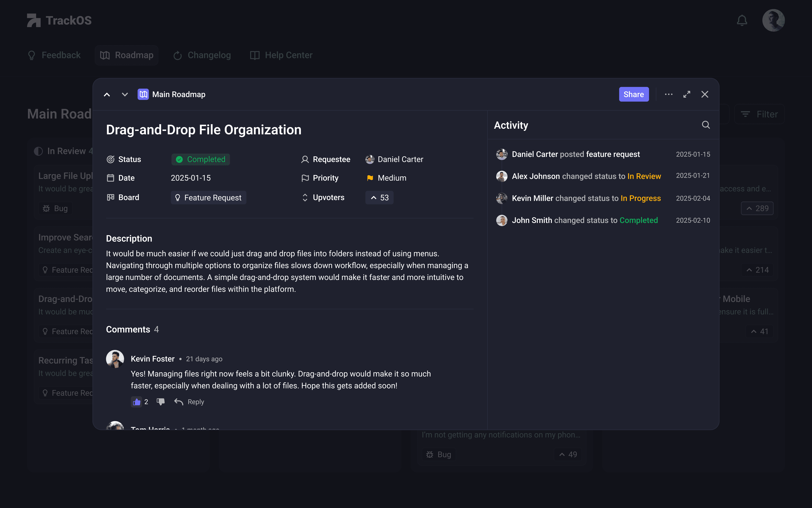Change the Medium priority value
812x508 pixels.
(386, 178)
